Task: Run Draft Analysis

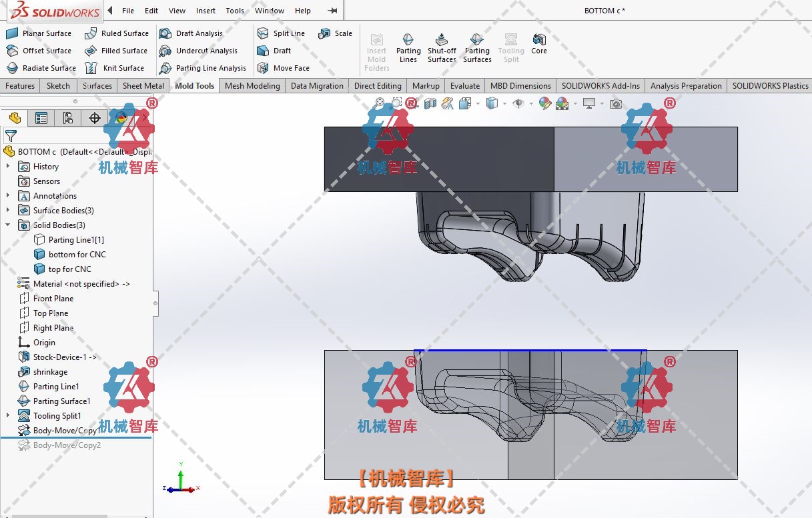Action: pos(191,33)
